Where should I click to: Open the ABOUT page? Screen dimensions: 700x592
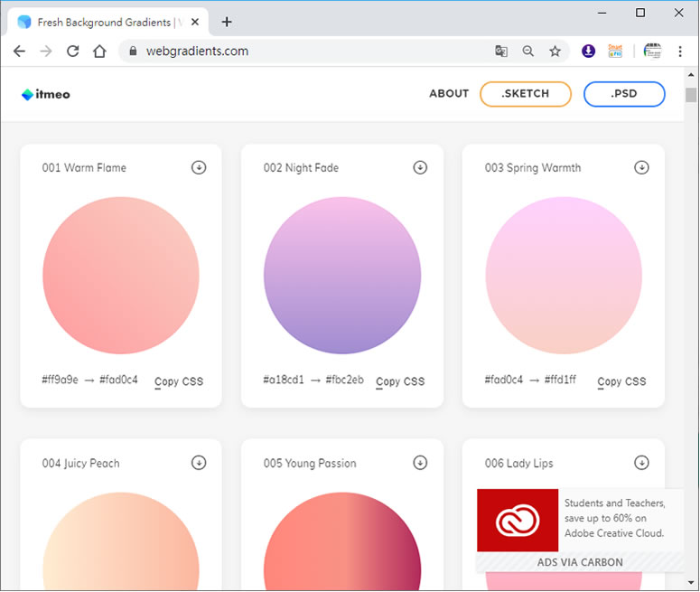coord(449,94)
